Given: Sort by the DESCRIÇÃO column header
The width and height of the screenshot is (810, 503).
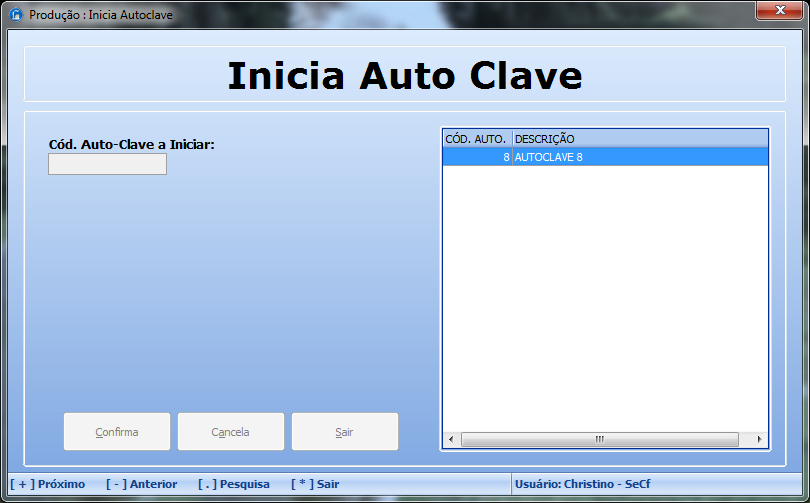Looking at the screenshot, I should pos(639,138).
